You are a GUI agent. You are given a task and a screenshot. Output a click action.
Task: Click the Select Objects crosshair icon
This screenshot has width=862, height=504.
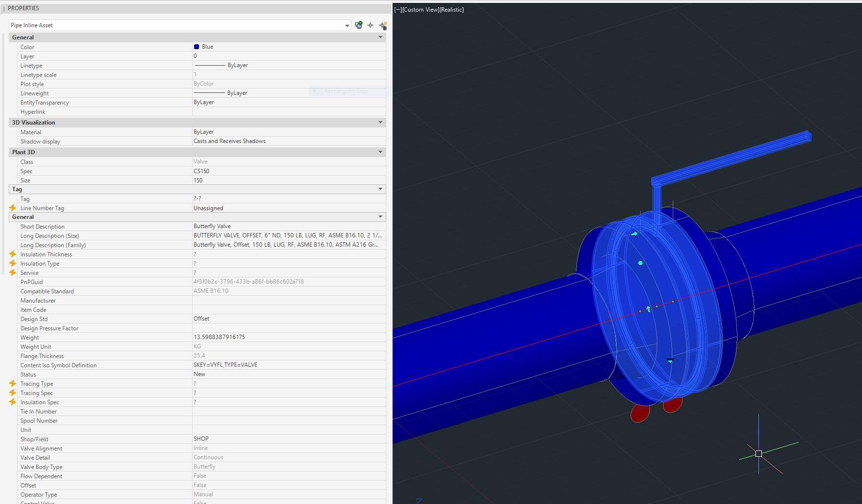pos(371,25)
